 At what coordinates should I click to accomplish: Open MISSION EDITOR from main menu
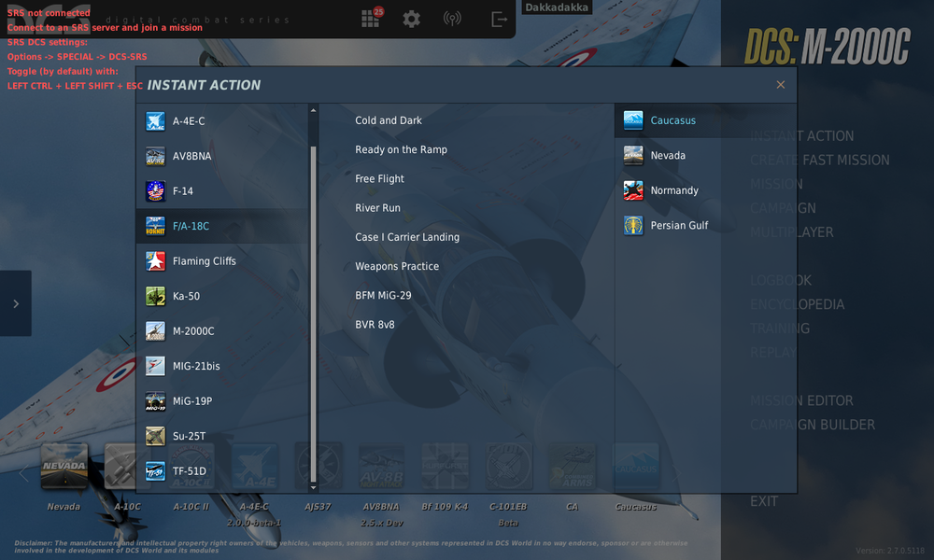(x=801, y=400)
